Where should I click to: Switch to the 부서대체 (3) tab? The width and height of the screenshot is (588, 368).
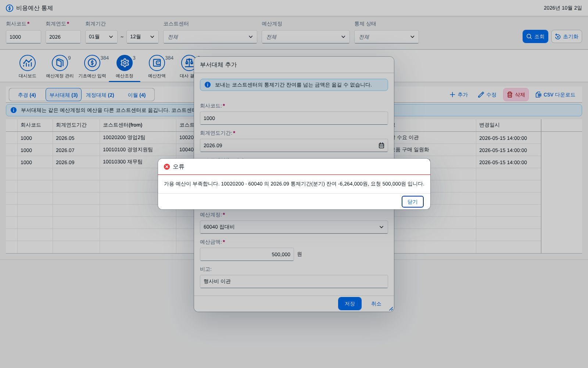pyautogui.click(x=64, y=95)
